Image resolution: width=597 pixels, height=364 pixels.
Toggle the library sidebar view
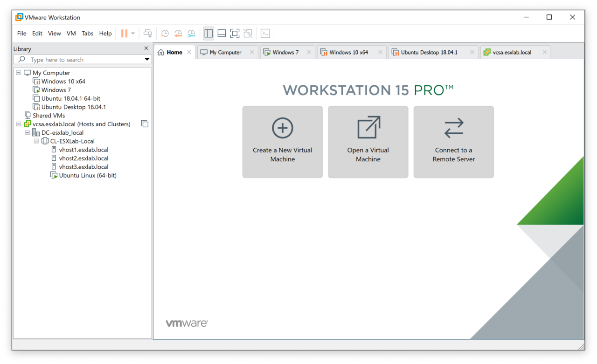click(x=208, y=34)
